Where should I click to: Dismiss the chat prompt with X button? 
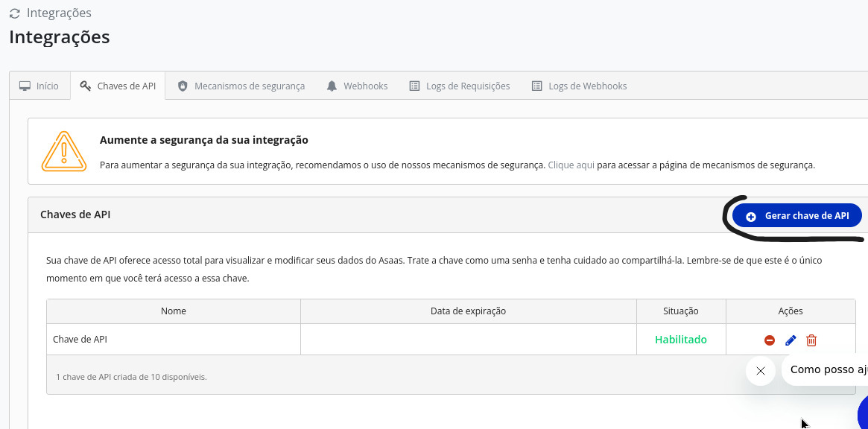pyautogui.click(x=760, y=370)
